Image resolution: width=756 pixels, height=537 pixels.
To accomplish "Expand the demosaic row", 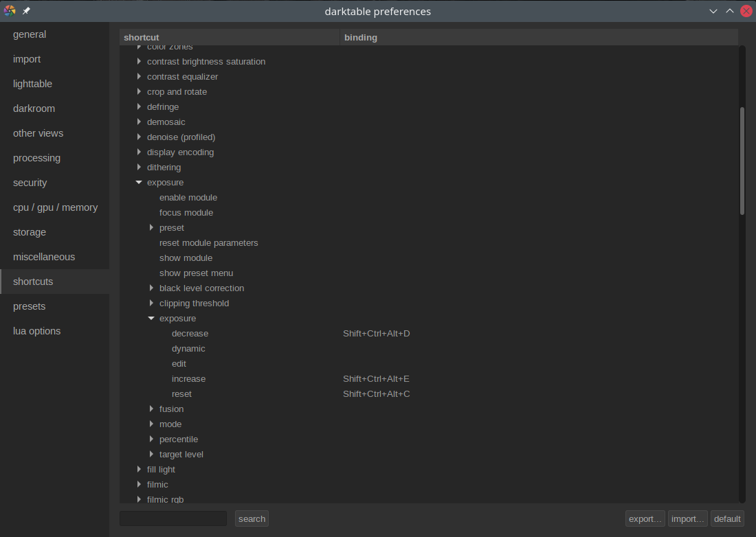I will pos(139,122).
